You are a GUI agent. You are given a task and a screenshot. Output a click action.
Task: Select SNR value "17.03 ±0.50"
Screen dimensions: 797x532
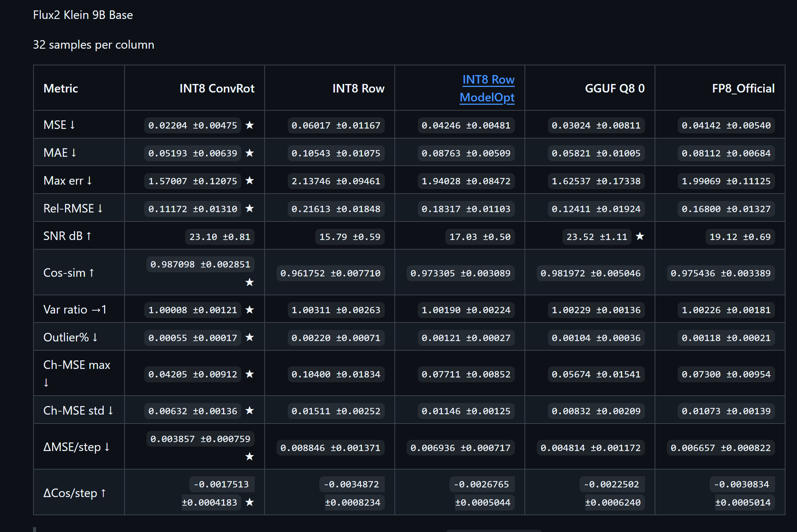tap(480, 237)
